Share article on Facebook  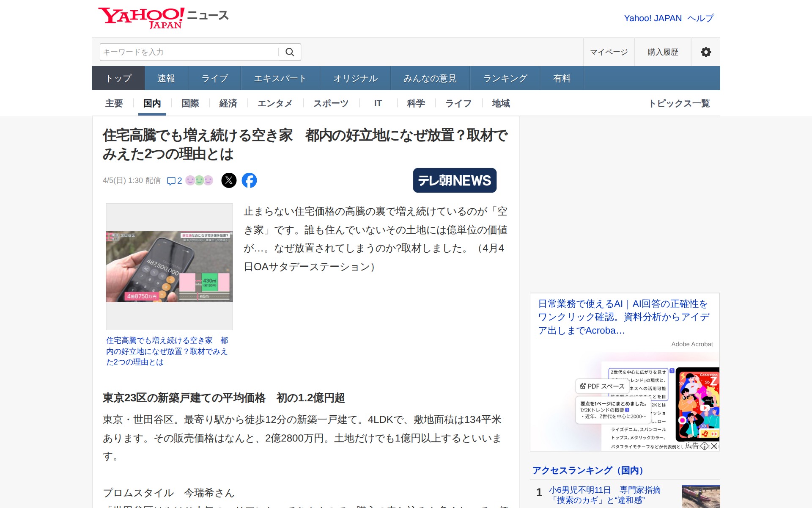(249, 180)
